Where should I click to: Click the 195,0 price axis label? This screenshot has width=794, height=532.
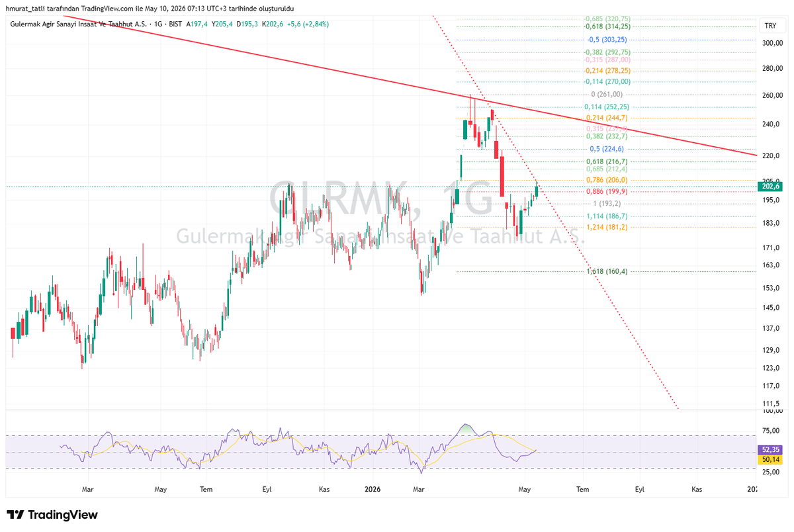click(771, 200)
